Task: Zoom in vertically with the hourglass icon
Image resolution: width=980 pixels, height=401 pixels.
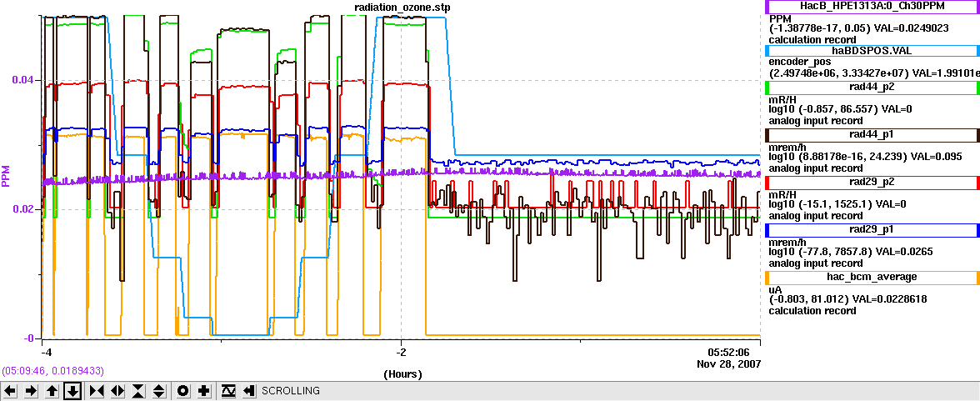Action: click(138, 391)
